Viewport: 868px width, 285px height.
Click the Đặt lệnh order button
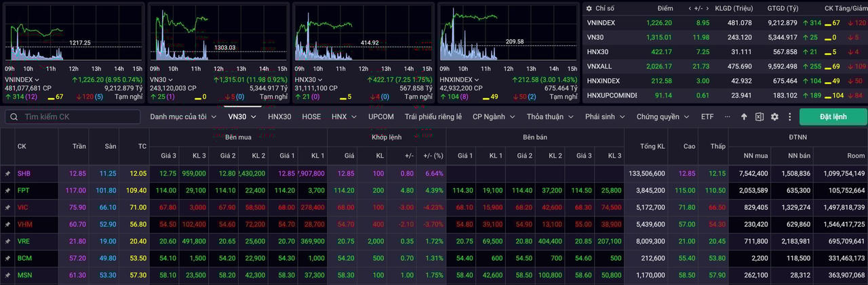pos(833,116)
